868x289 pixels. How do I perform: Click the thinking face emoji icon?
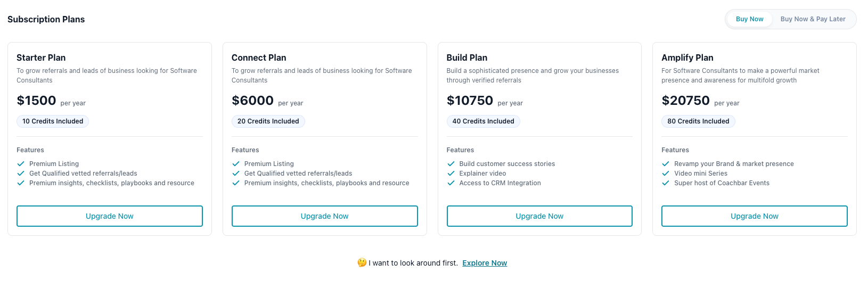(x=362, y=263)
